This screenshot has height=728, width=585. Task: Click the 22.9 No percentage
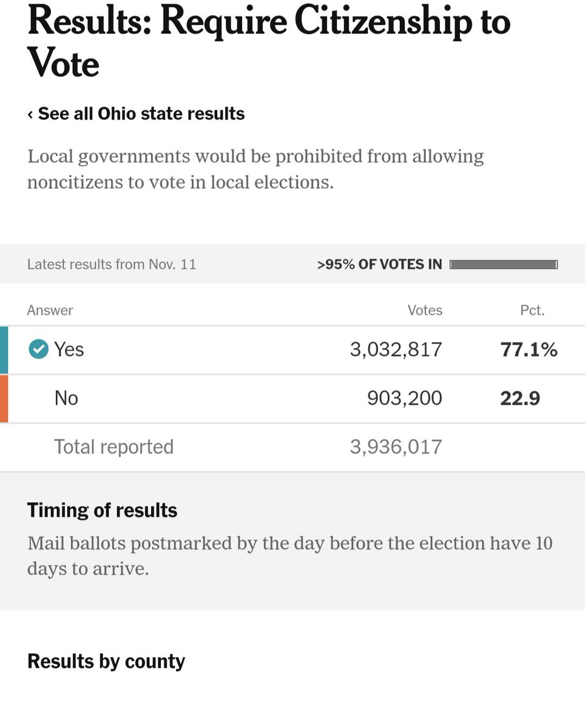pyautogui.click(x=520, y=398)
